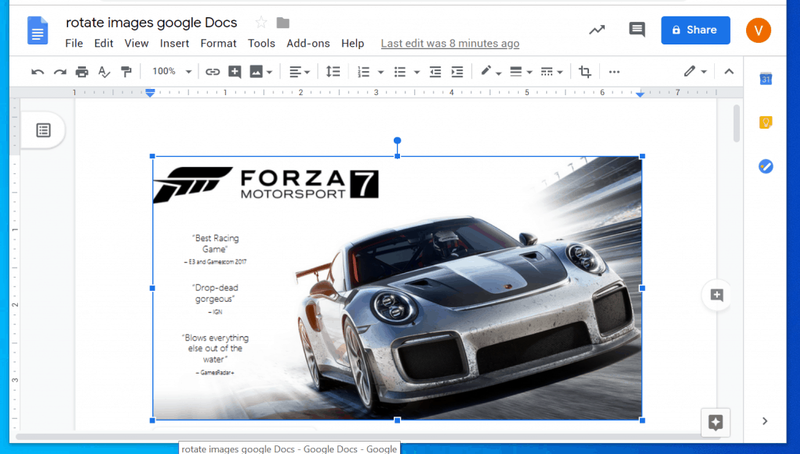Click the right-middle image resize handle

(642, 288)
